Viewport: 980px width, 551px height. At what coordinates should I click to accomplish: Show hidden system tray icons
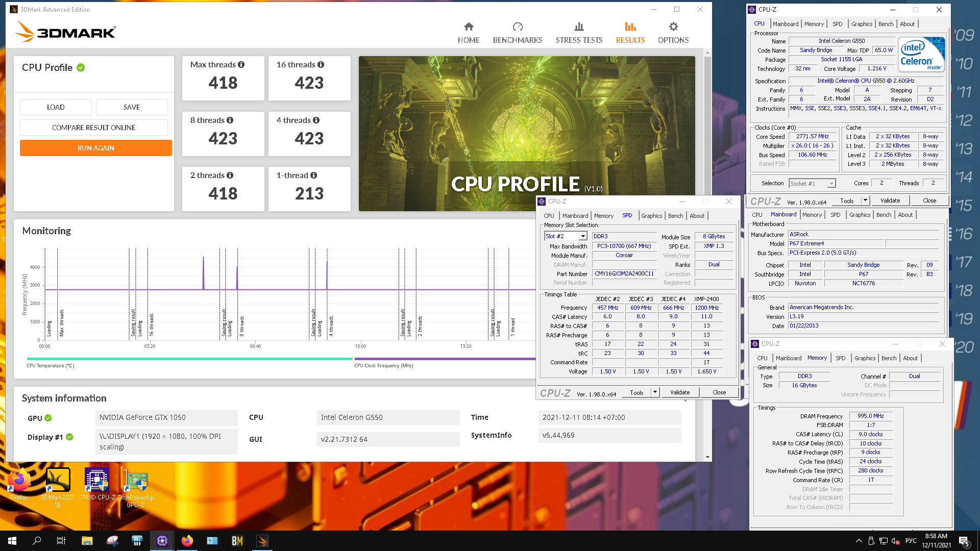859,541
